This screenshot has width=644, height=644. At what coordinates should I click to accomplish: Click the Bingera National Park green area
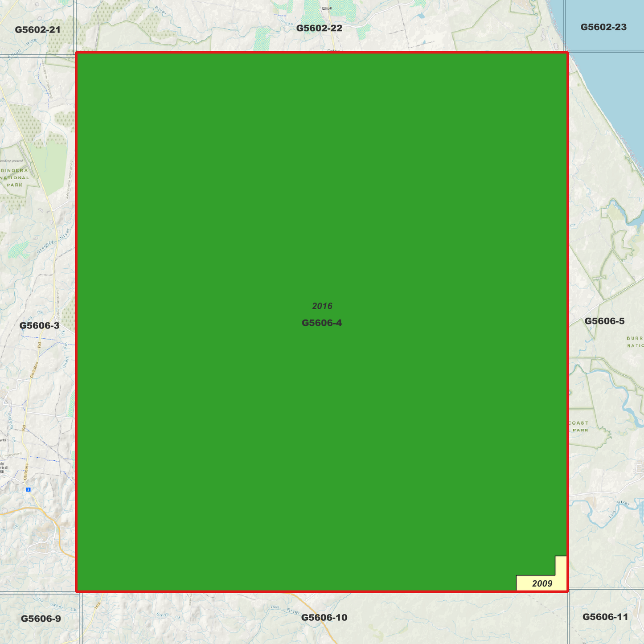(16, 178)
